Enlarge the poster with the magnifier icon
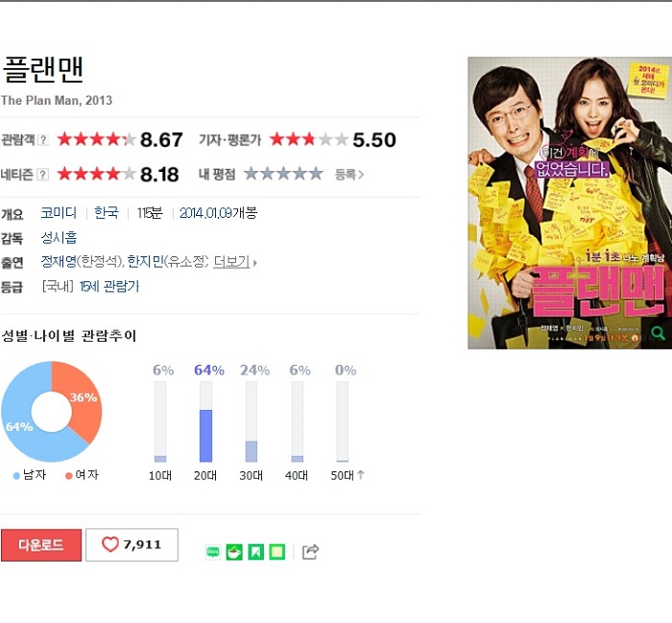Screen dimensions: 672x623 click(658, 333)
